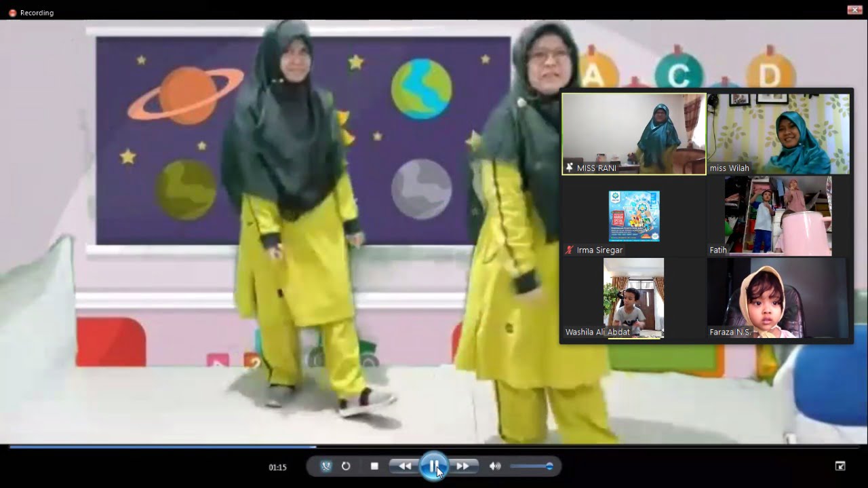
Task: Click the rewind button
Action: [405, 466]
